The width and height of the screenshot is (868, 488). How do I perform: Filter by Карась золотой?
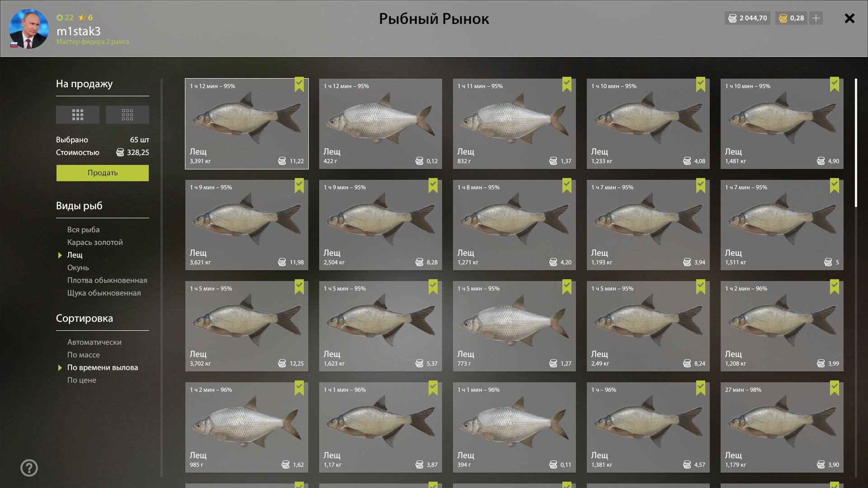[95, 242]
